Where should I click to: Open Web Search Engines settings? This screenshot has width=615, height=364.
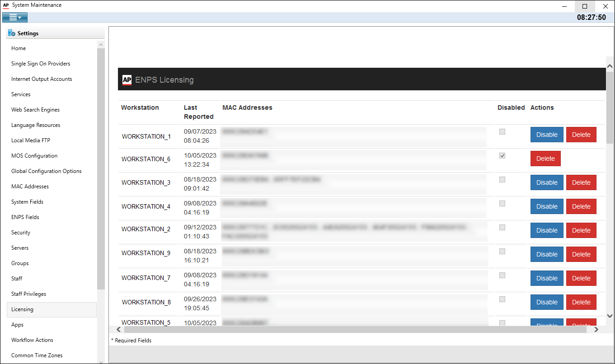point(35,110)
